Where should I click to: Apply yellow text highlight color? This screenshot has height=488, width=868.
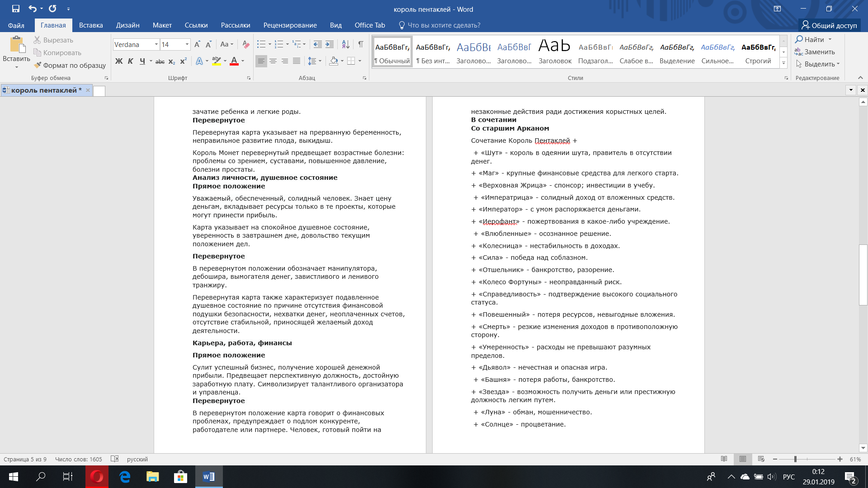tap(217, 61)
